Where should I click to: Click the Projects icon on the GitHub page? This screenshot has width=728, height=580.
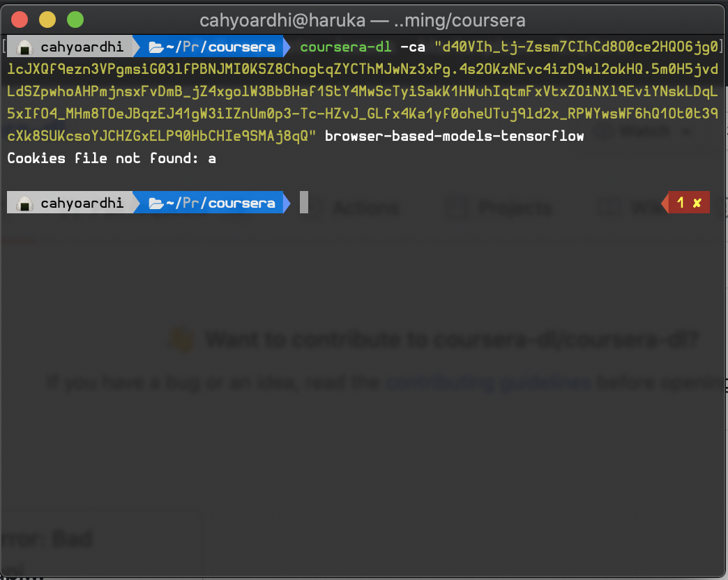pyautogui.click(x=457, y=207)
